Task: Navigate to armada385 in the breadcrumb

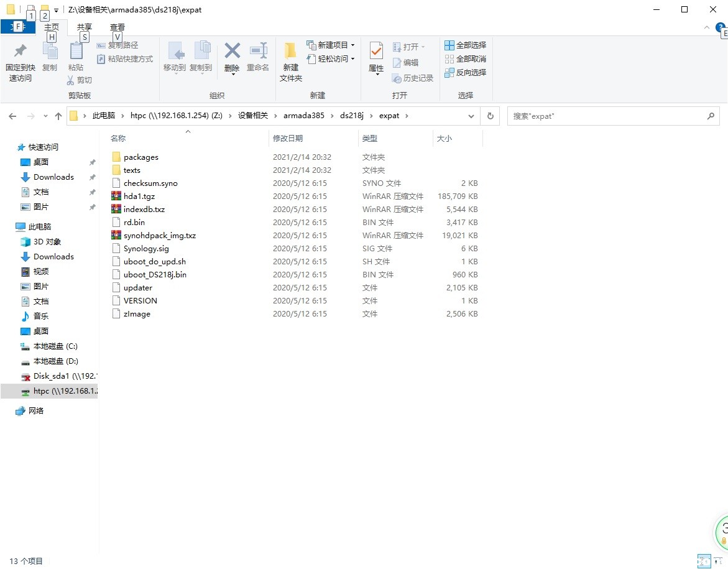Action: 303,116
